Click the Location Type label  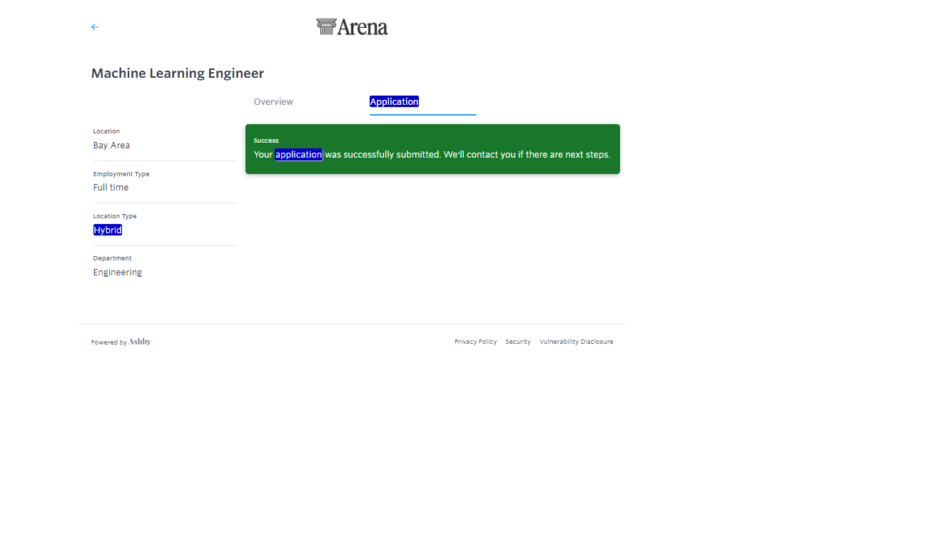pos(115,216)
